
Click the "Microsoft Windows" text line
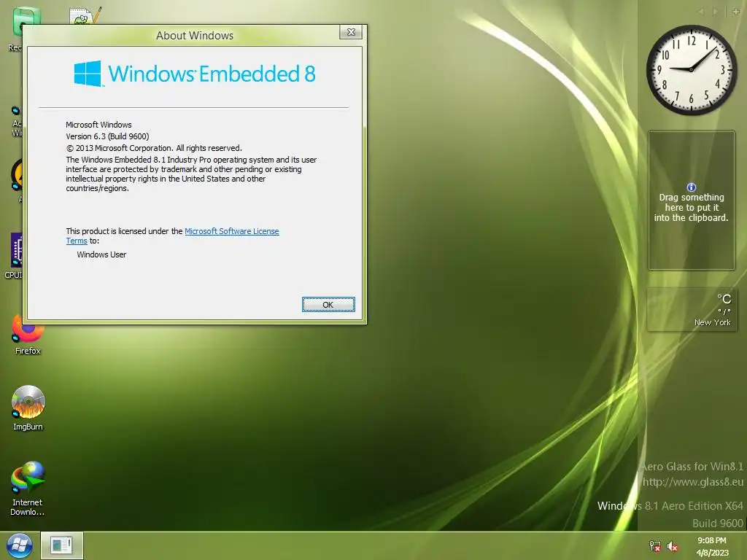[x=98, y=125]
